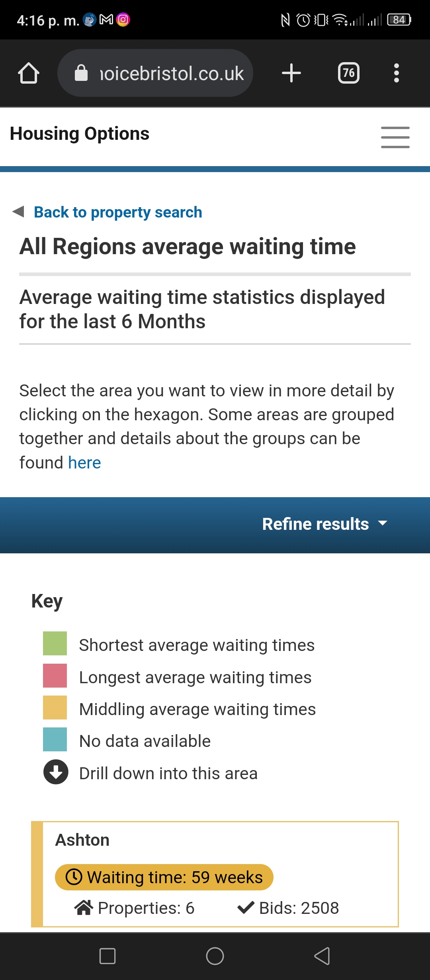Tap the Android recent apps square button

(107, 956)
